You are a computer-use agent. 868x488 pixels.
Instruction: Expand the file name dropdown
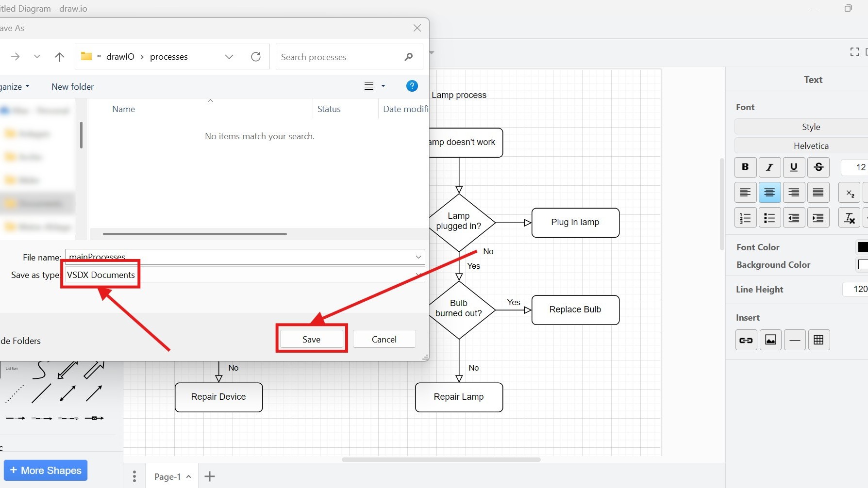417,257
